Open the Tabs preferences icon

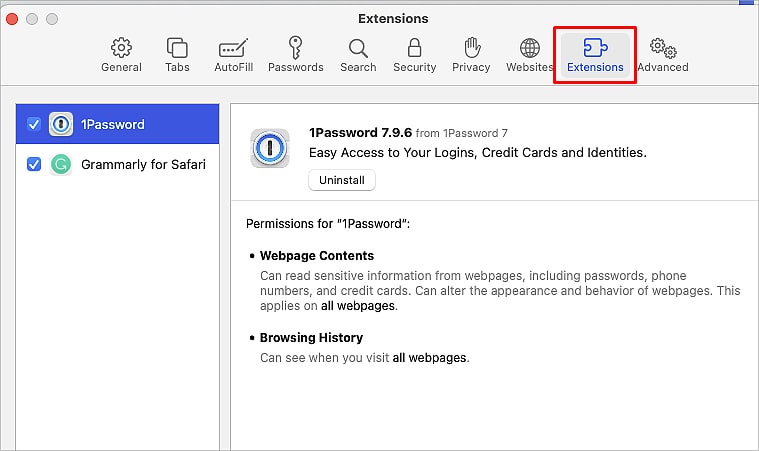coord(177,47)
